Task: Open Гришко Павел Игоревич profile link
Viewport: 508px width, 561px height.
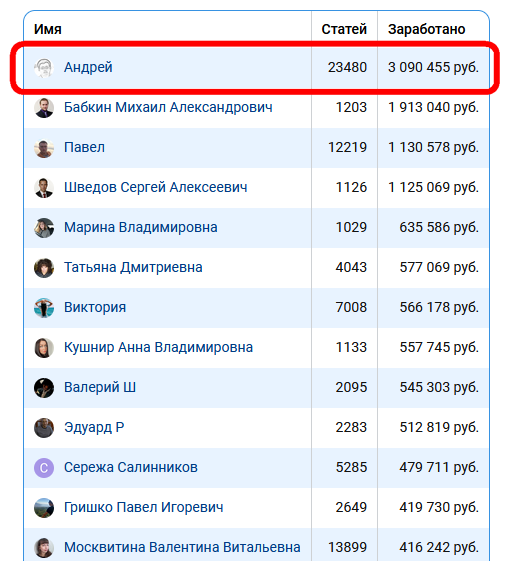Action: 143,507
